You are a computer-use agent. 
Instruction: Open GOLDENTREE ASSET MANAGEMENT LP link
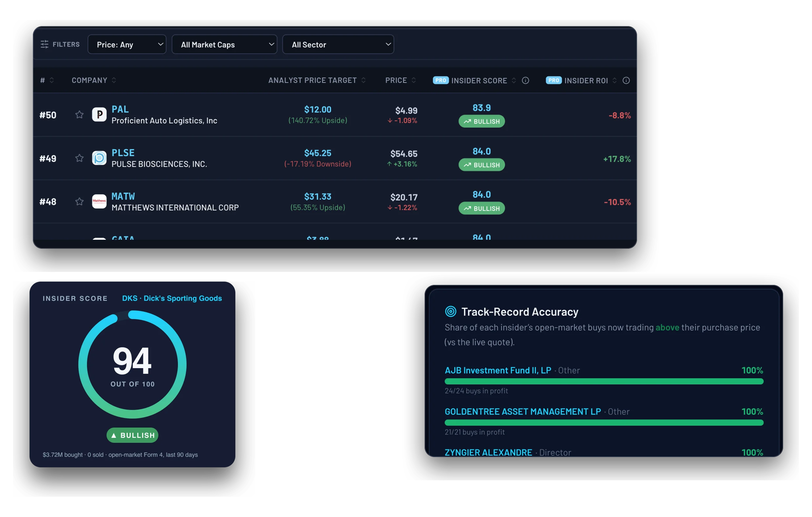[x=523, y=412]
